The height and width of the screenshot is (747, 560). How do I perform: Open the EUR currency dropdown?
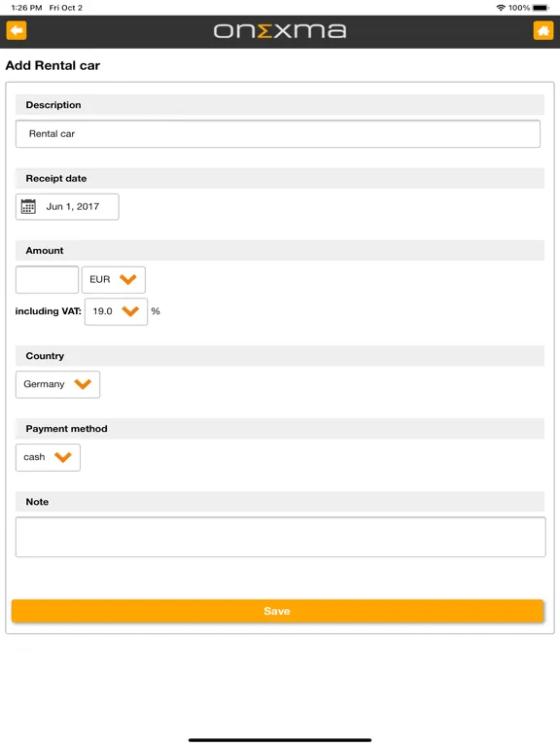(x=114, y=280)
